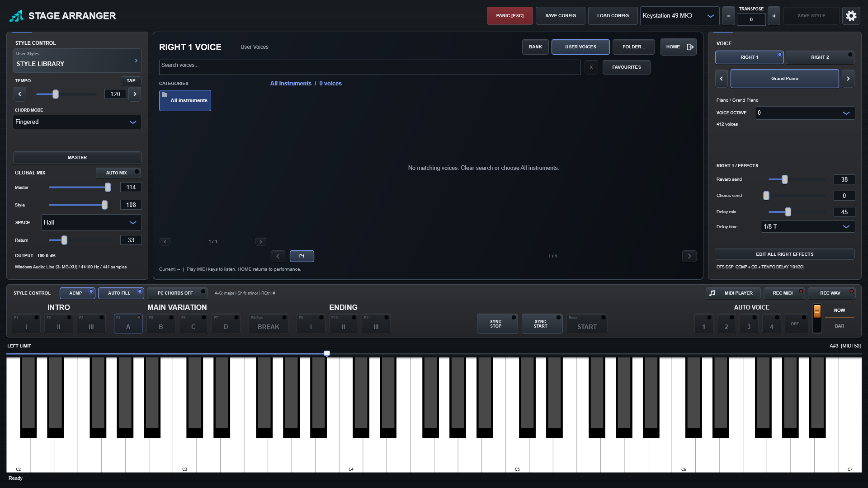The width and height of the screenshot is (868, 488).
Task: Select BANK tab
Action: [x=535, y=47]
